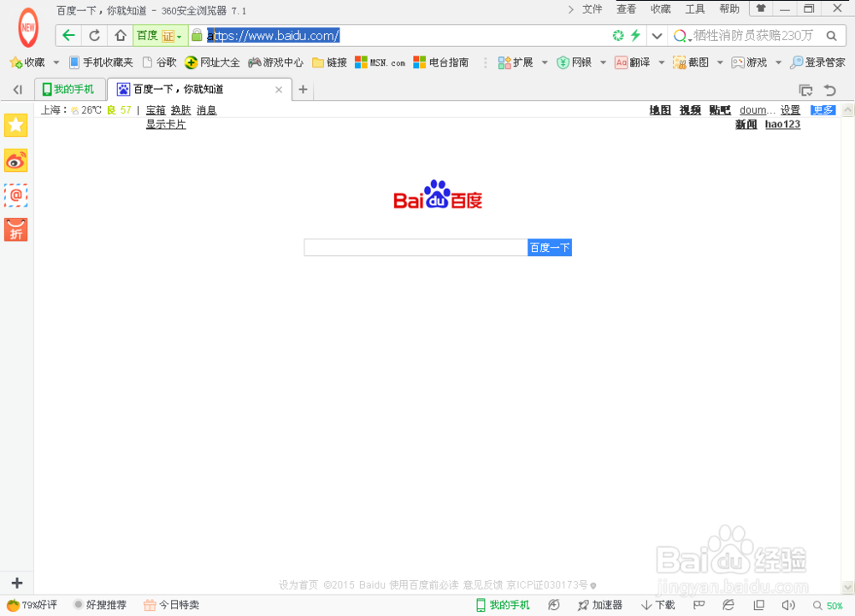Open the 游戏中心 bookmark
The image size is (855, 616).
click(x=276, y=62)
